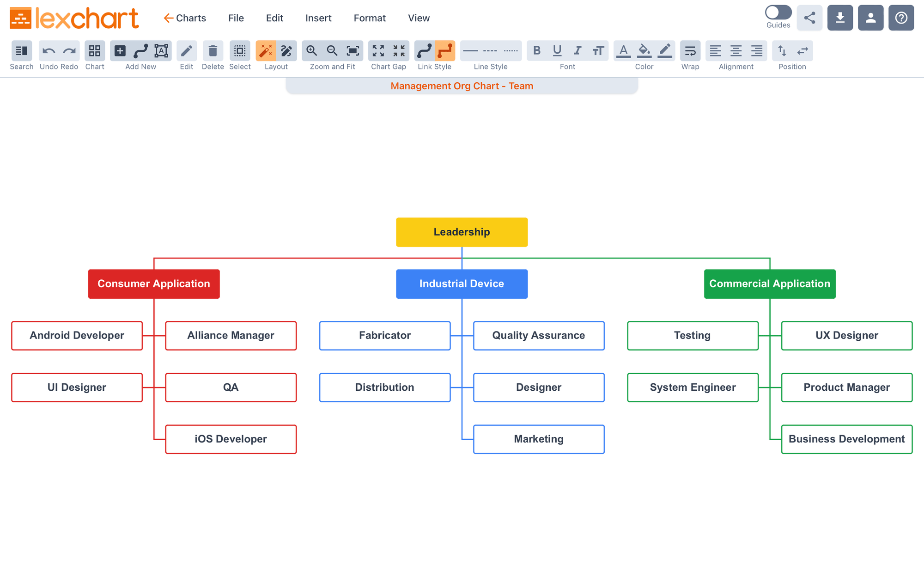This screenshot has width=924, height=578.
Task: Click the download button
Action: click(840, 18)
